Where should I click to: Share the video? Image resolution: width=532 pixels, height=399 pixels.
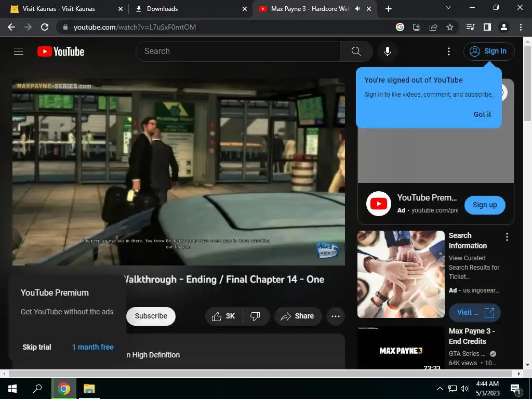[298, 316]
